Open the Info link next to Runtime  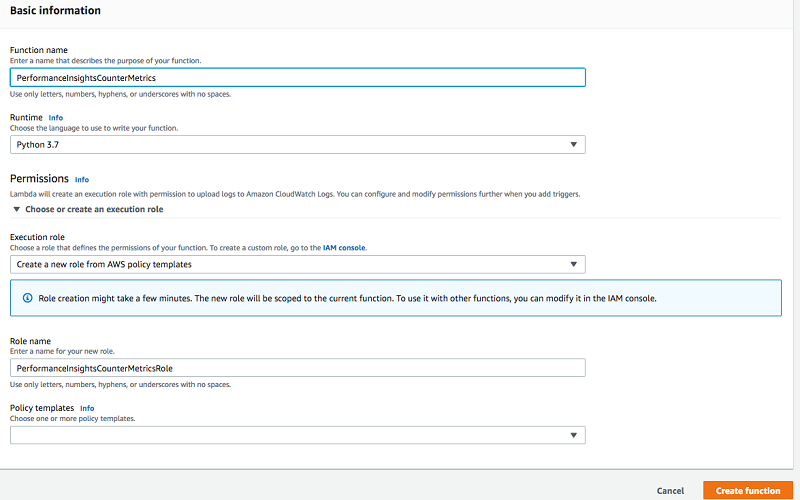56,118
